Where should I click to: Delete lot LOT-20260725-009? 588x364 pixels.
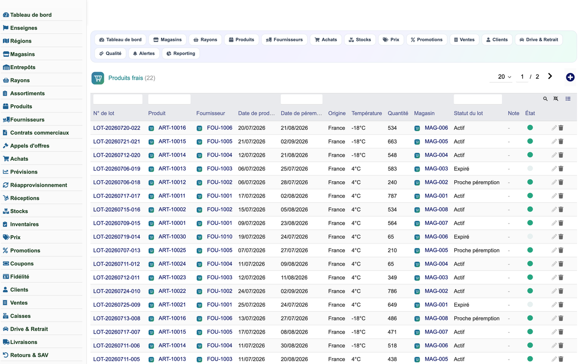(561, 305)
